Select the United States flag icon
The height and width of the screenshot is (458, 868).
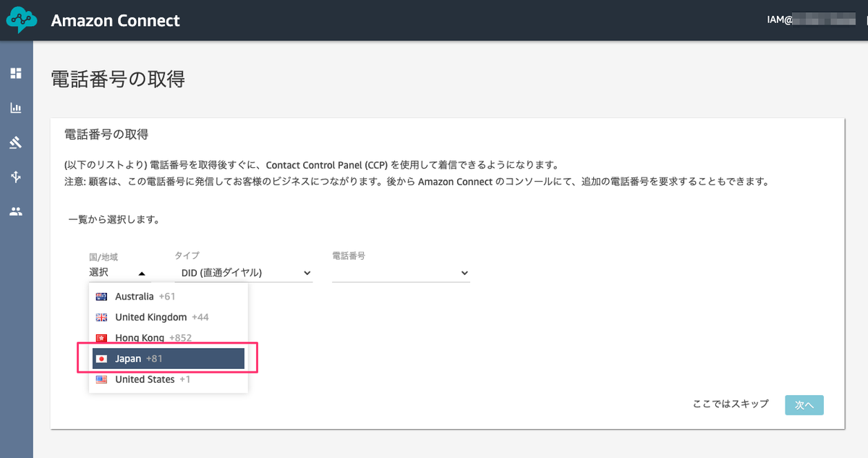click(101, 379)
